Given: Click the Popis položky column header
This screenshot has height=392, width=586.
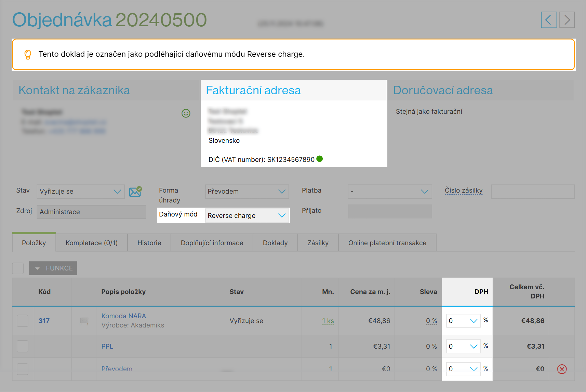Looking at the screenshot, I should tap(123, 292).
